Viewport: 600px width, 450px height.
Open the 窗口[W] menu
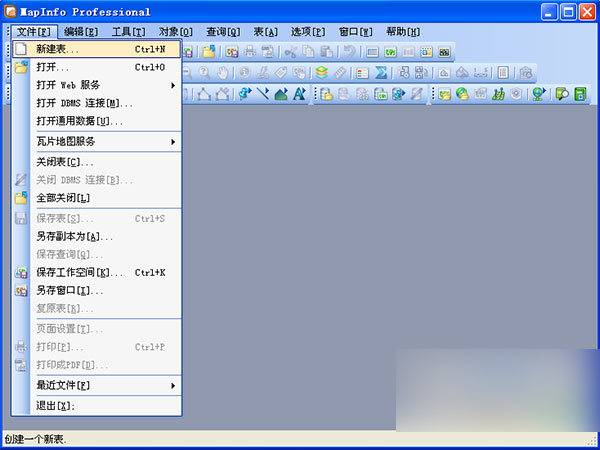355,31
